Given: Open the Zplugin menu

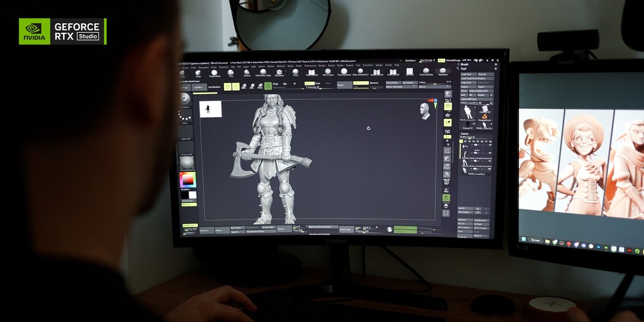Looking at the screenshot, I should click(x=379, y=65).
